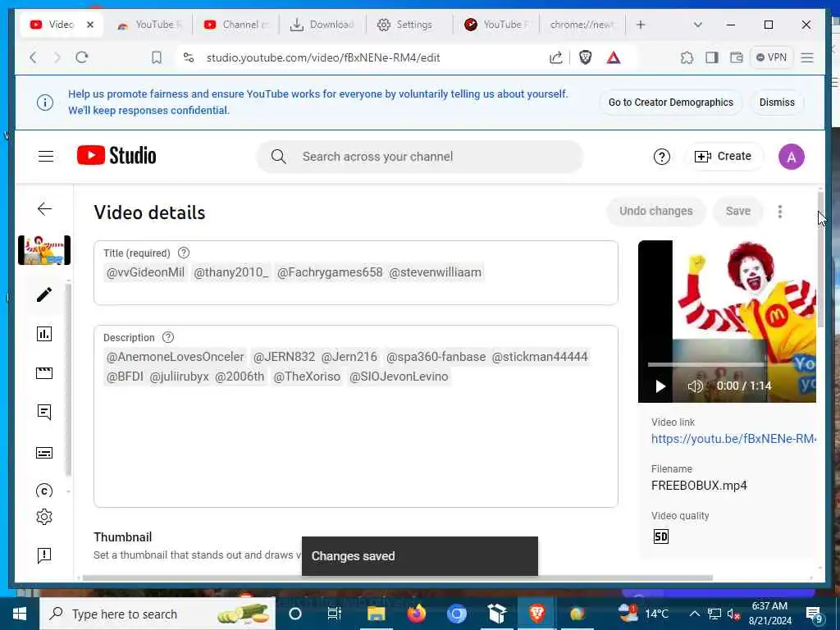Open the Copyright icon in sidebar
This screenshot has width=840, height=630.
tap(44, 491)
